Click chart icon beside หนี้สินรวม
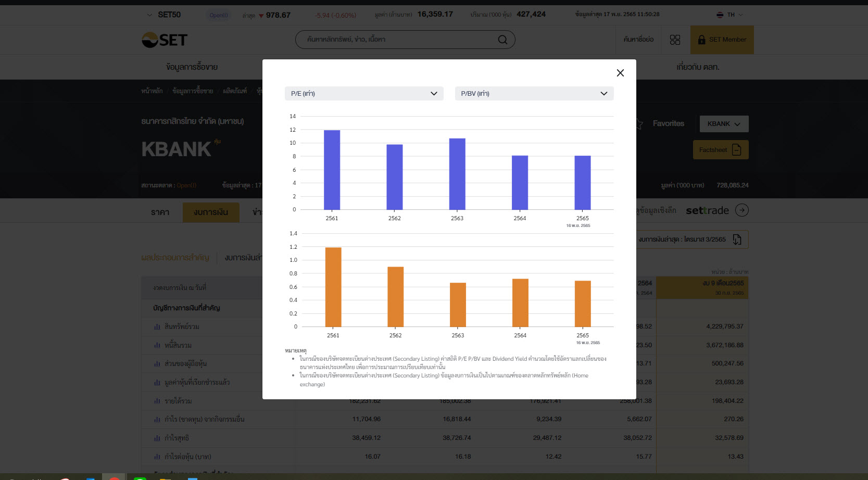The width and height of the screenshot is (868, 480). coord(157,346)
